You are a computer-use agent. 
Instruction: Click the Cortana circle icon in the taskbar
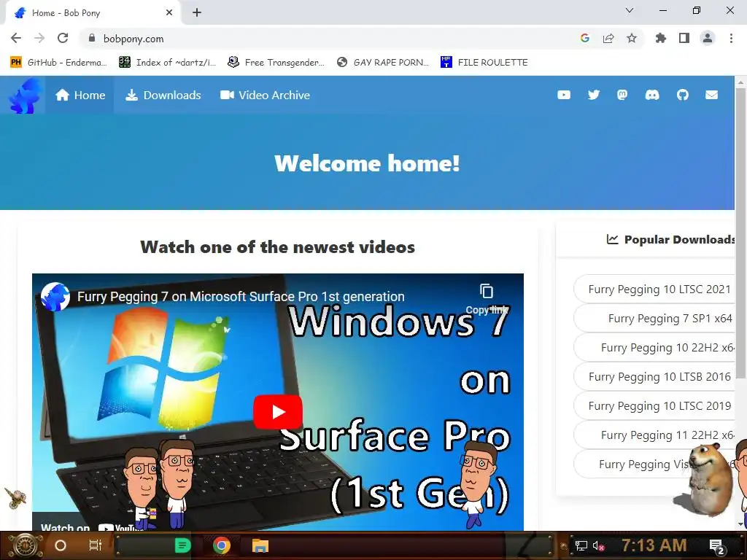coord(61,545)
